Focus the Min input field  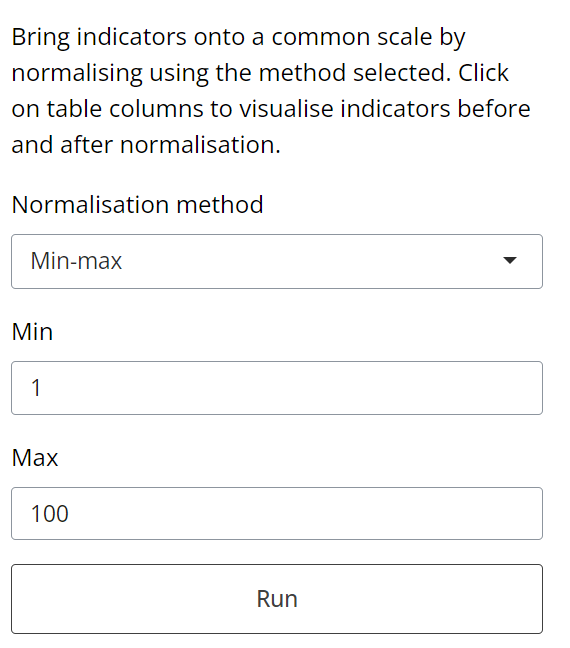pyautogui.click(x=277, y=388)
